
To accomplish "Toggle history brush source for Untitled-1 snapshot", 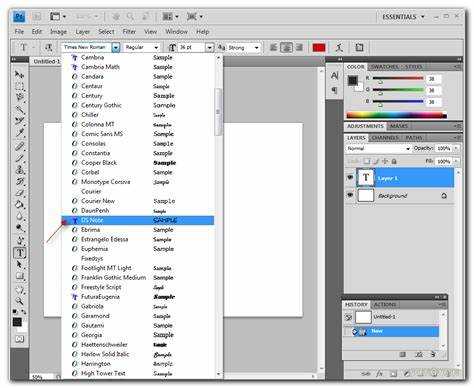I will point(348,317).
